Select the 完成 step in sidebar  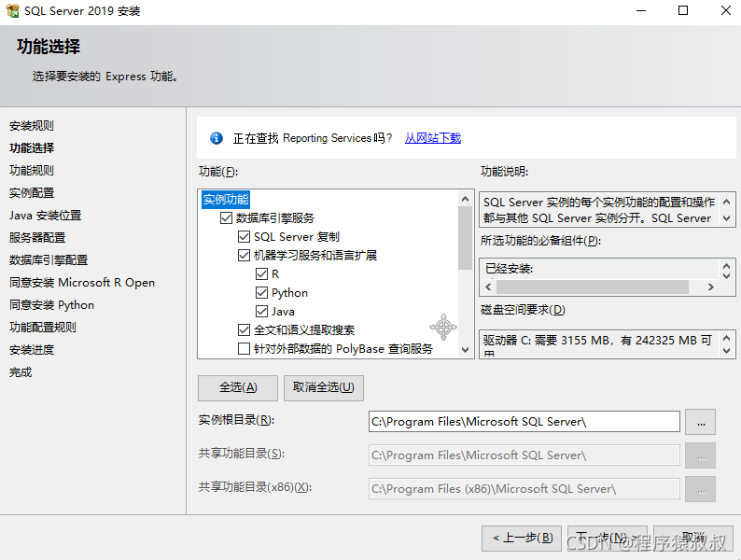(x=21, y=371)
